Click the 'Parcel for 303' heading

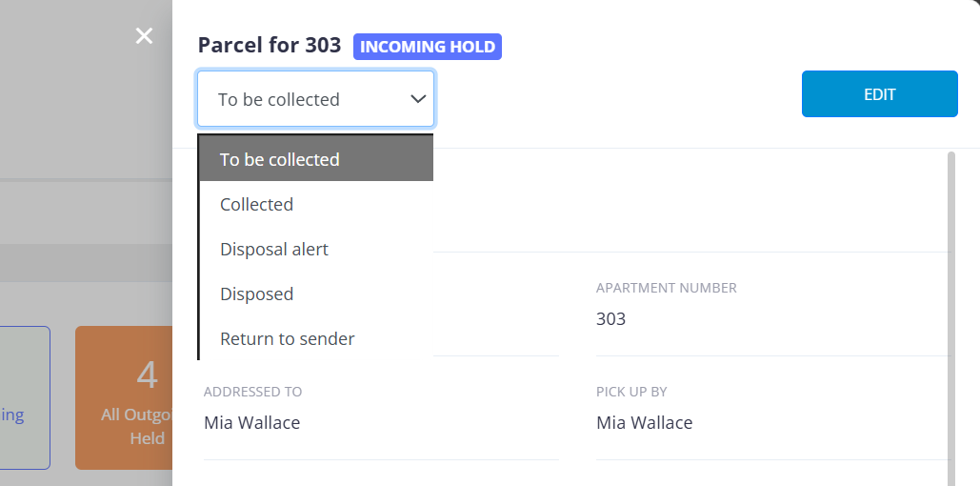coord(270,46)
